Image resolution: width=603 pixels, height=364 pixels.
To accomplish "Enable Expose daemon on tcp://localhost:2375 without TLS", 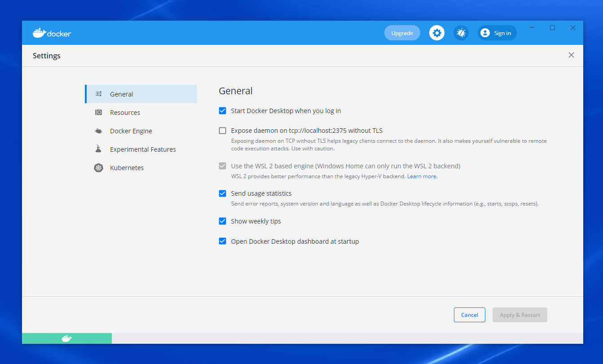I will pos(222,131).
